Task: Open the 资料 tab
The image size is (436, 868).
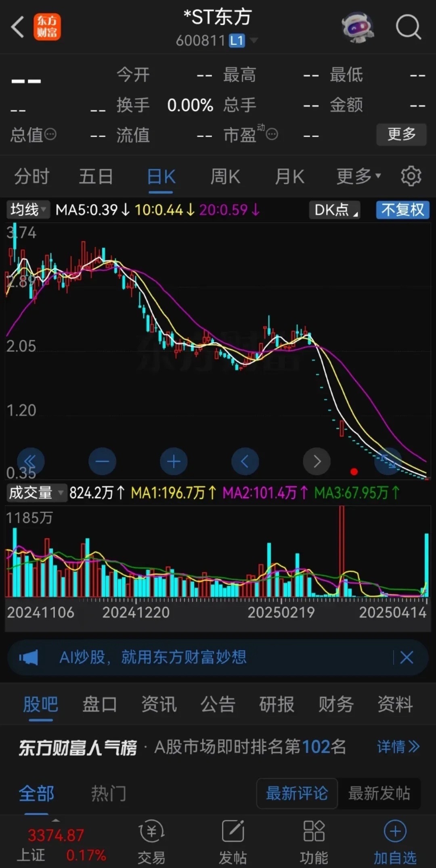Action: point(395,704)
